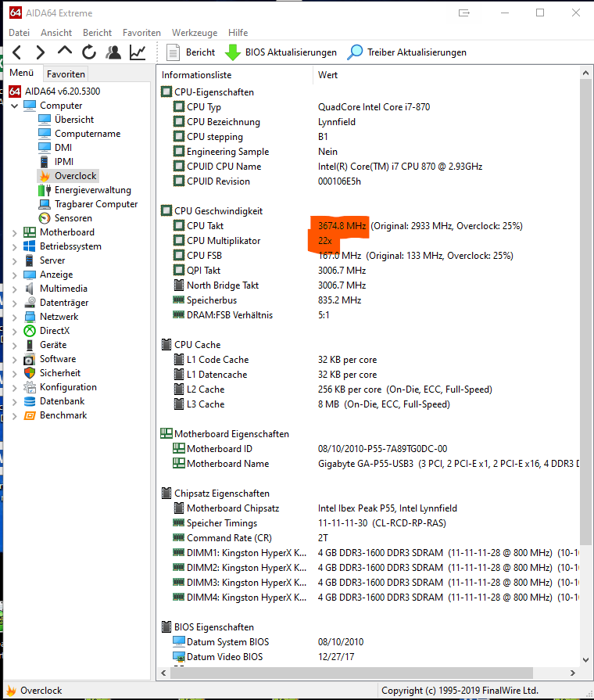Select DMI in the tree
The image size is (594, 700).
(63, 148)
